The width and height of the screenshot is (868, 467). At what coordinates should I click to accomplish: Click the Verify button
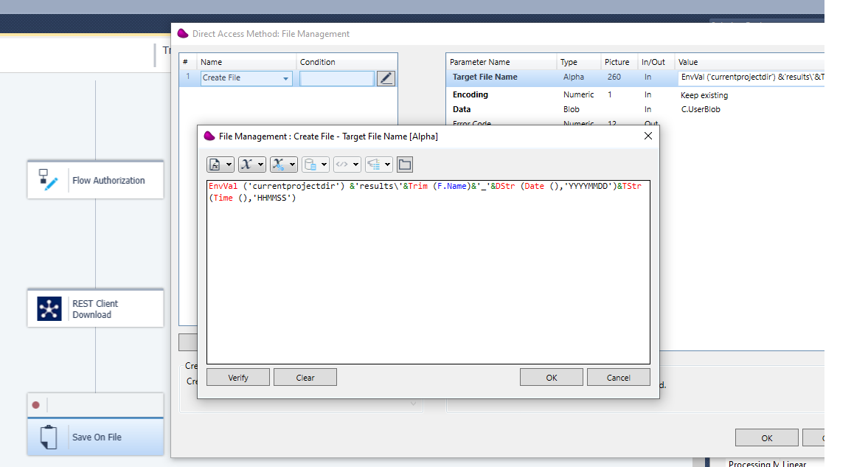237,376
